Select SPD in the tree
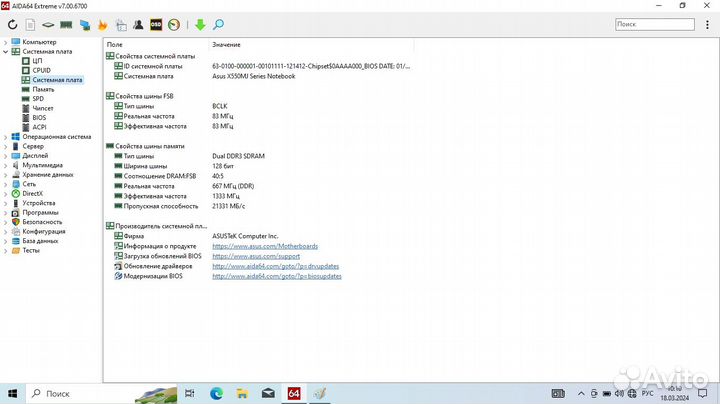 point(38,99)
